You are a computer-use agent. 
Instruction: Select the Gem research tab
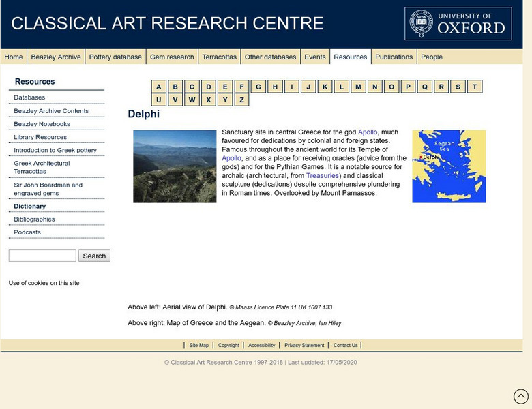point(172,57)
